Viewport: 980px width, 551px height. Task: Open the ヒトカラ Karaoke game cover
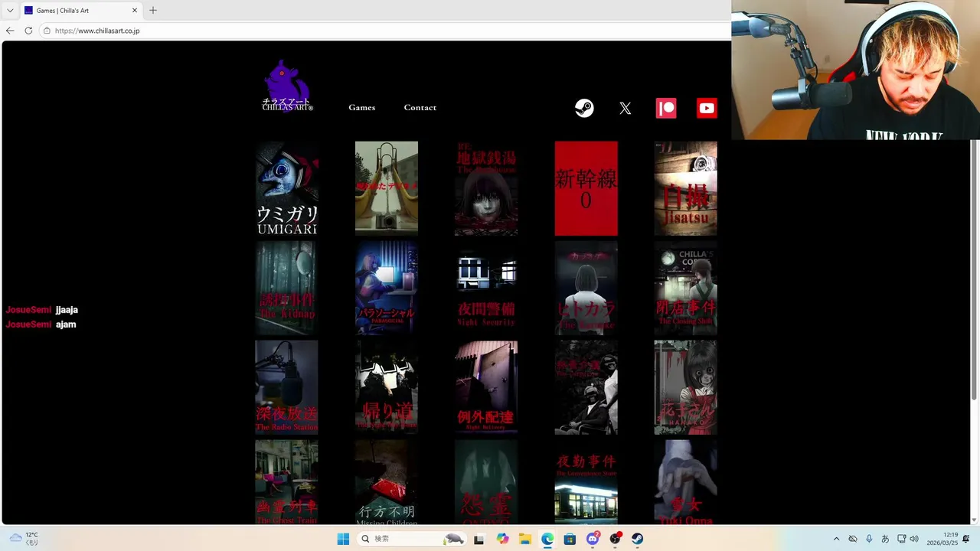pyautogui.click(x=586, y=288)
